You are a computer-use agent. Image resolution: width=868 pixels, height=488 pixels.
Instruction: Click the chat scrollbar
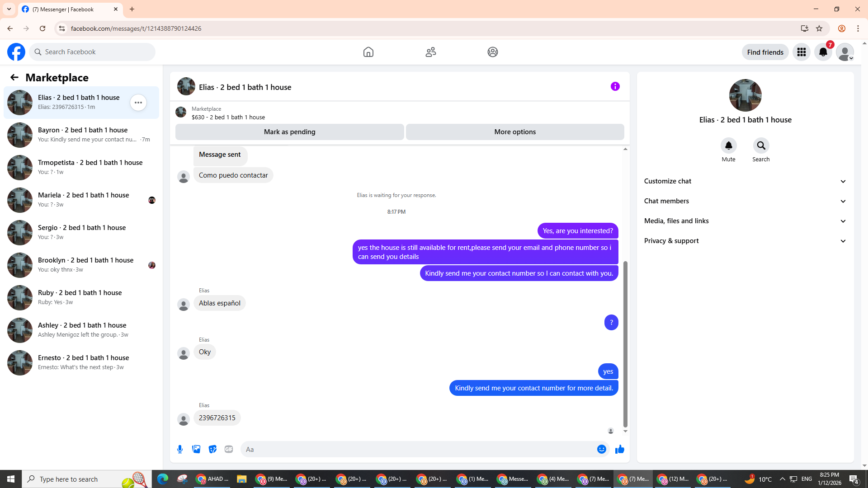(625, 343)
